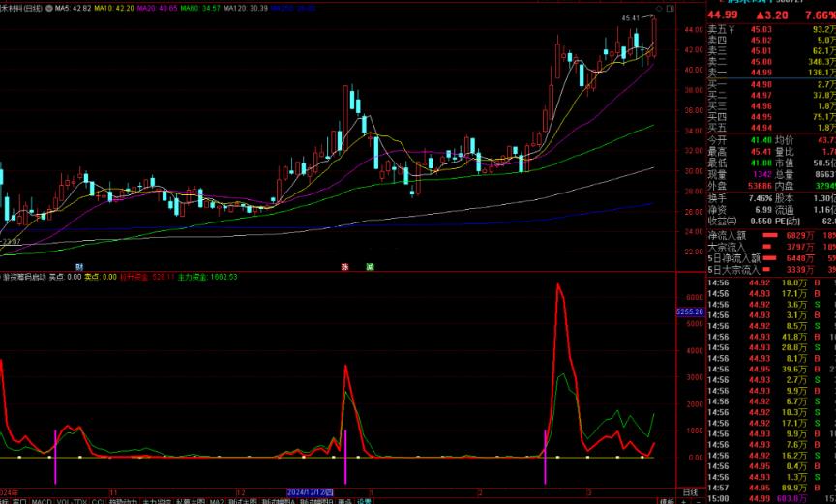Screen dimensions: 836x504
Task: Click the split-window icon at chart top-right
Action: coord(671,9)
